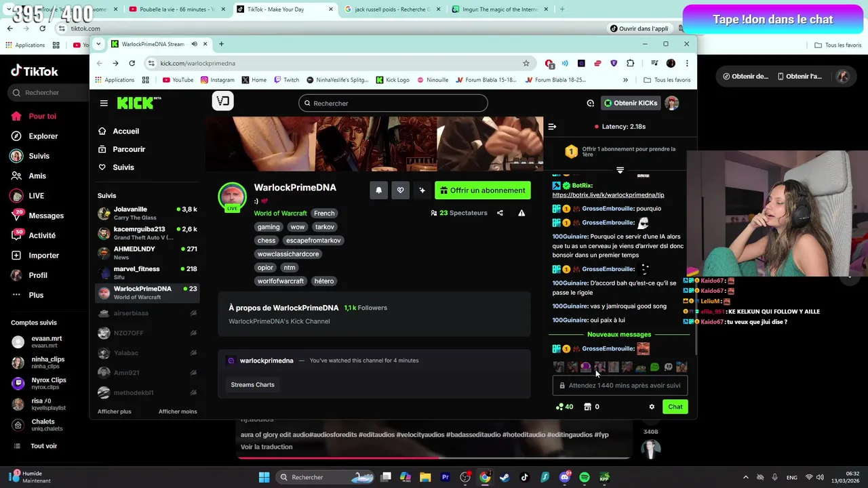Open Spotify from the taskbar
This screenshot has height=488, width=868.
pyautogui.click(x=585, y=477)
